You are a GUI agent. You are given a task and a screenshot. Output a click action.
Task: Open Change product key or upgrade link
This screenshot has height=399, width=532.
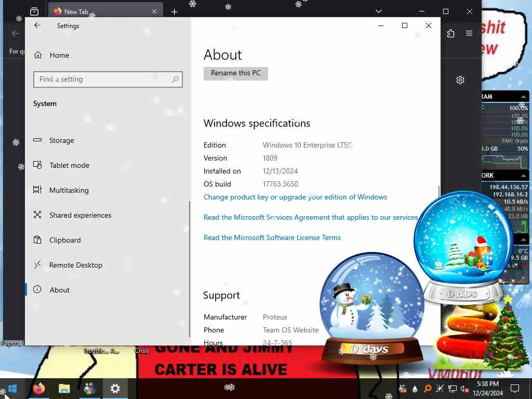point(295,197)
